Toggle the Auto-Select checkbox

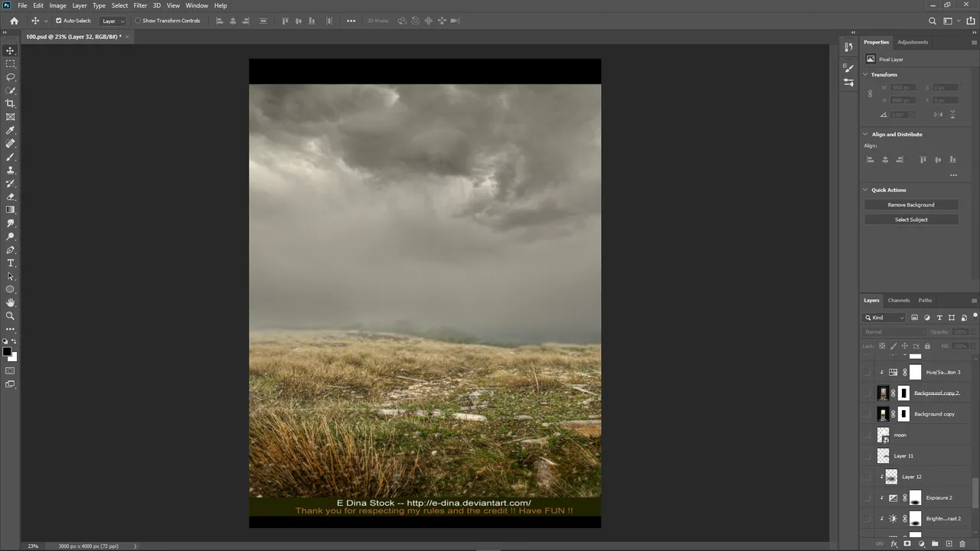pyautogui.click(x=58, y=21)
